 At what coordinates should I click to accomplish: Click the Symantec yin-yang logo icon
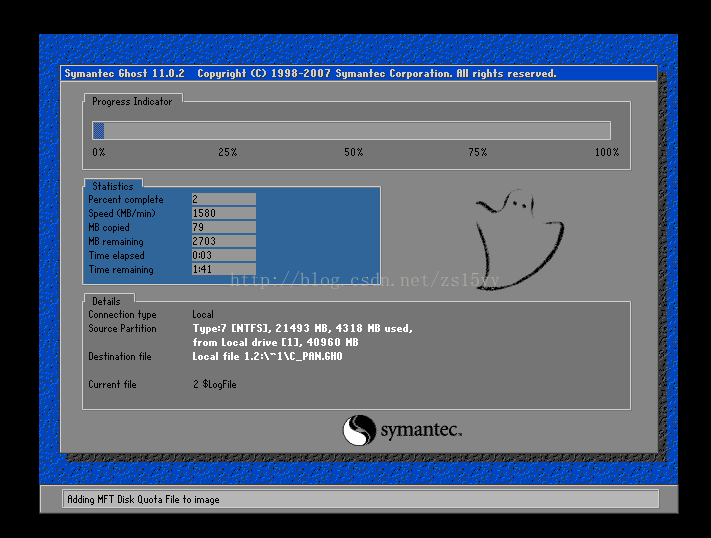359,430
